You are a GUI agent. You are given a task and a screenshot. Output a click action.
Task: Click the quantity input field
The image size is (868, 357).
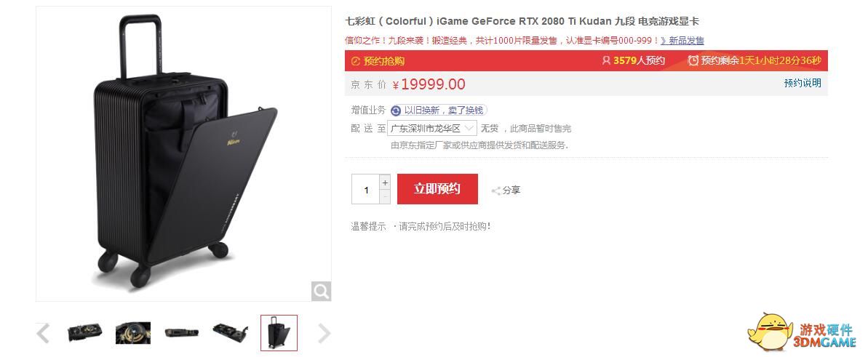click(x=366, y=189)
